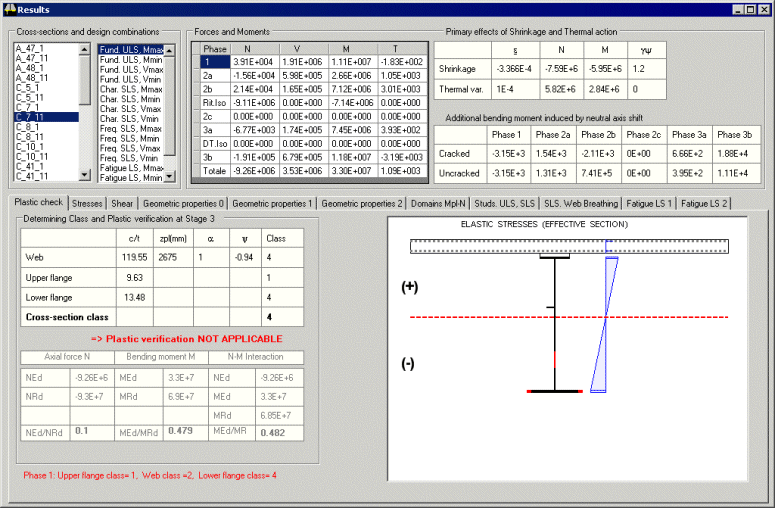The image size is (775, 508).
Task: Maximize the Results window
Action: [x=750, y=8]
